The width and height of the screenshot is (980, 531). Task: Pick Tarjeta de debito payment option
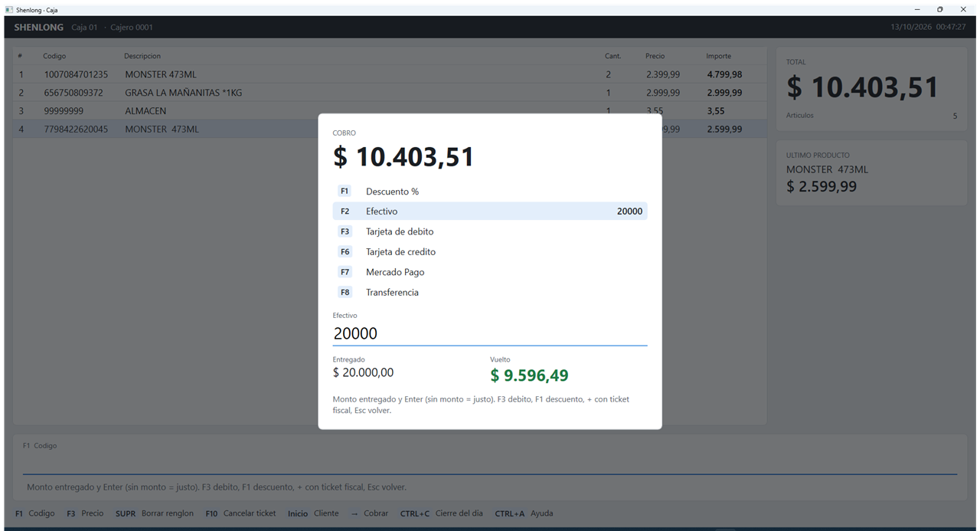coord(490,231)
